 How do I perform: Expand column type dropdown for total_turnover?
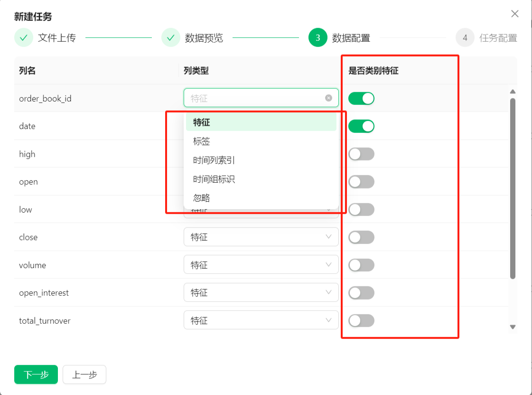[261, 320]
